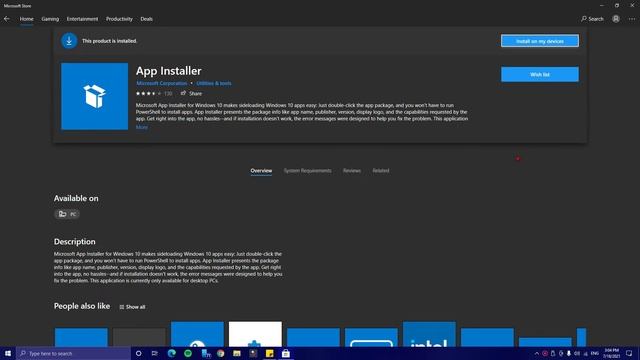This screenshot has width=640, height=360.
Task: Click the volume tray icon
Action: (x=577, y=353)
